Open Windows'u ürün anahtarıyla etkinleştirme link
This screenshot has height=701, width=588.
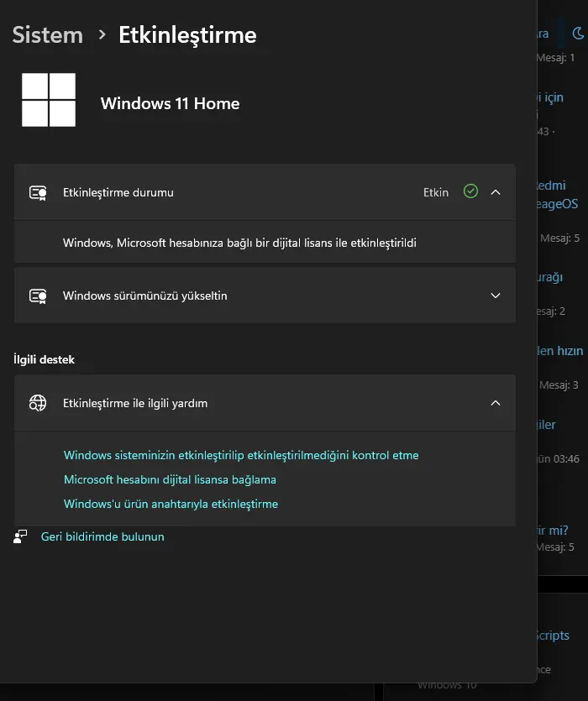point(171,504)
